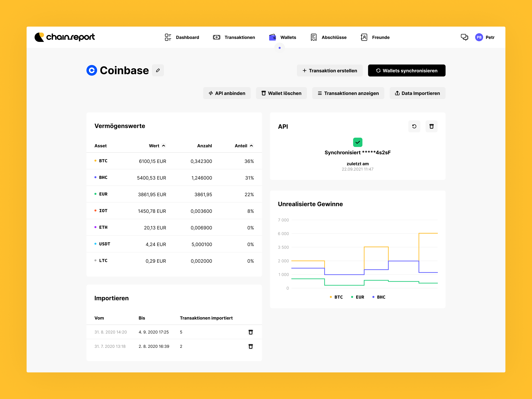
Task: Click the chain.report logo
Action: tap(65, 37)
